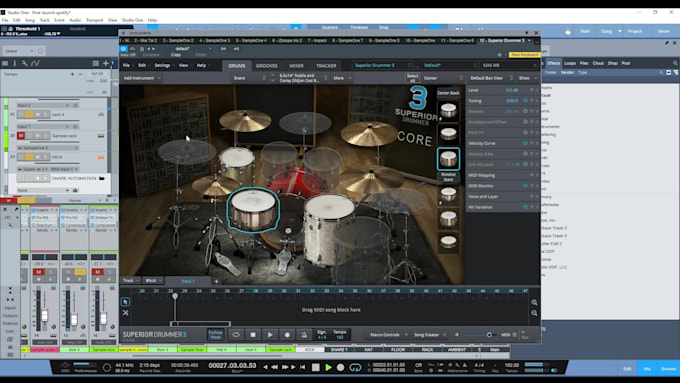Toggle the loop button in Superior Drummer transport
680x383 pixels.
(236, 335)
